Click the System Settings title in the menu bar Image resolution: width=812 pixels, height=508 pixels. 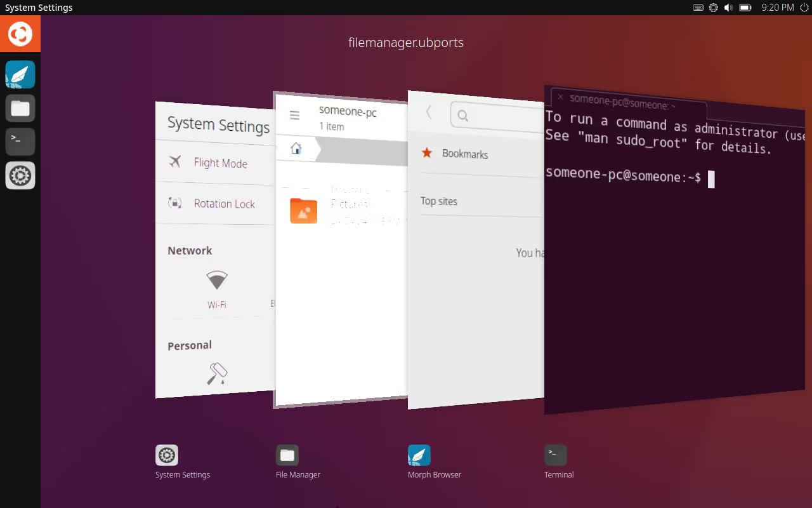pyautogui.click(x=39, y=7)
